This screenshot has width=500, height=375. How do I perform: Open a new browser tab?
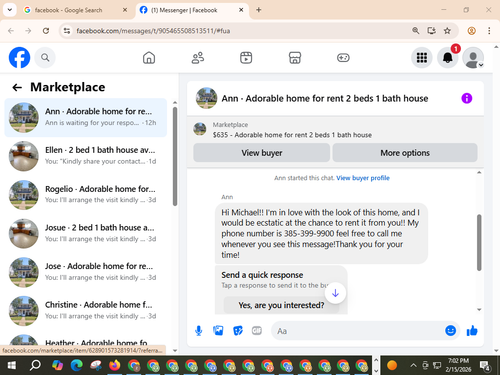pyautogui.click(x=259, y=10)
